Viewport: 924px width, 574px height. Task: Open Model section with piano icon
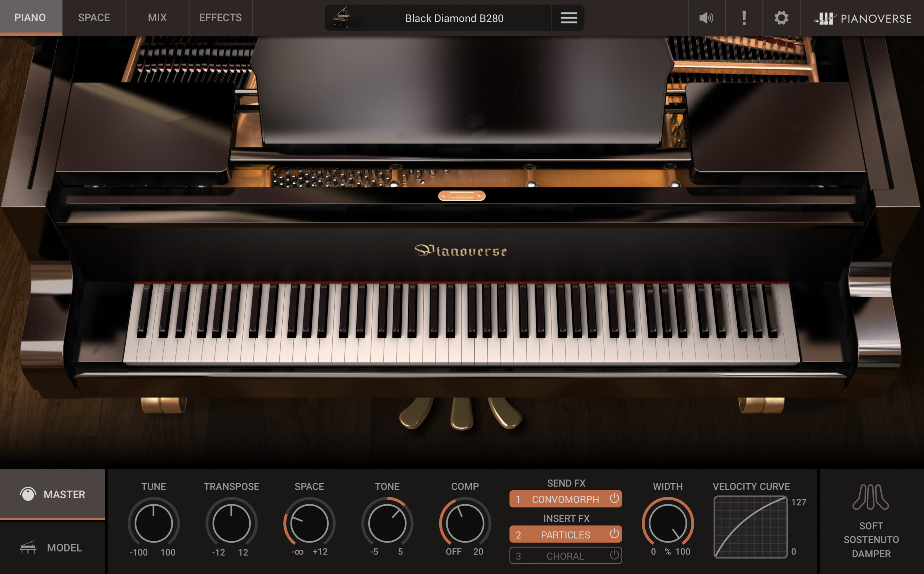point(53,547)
